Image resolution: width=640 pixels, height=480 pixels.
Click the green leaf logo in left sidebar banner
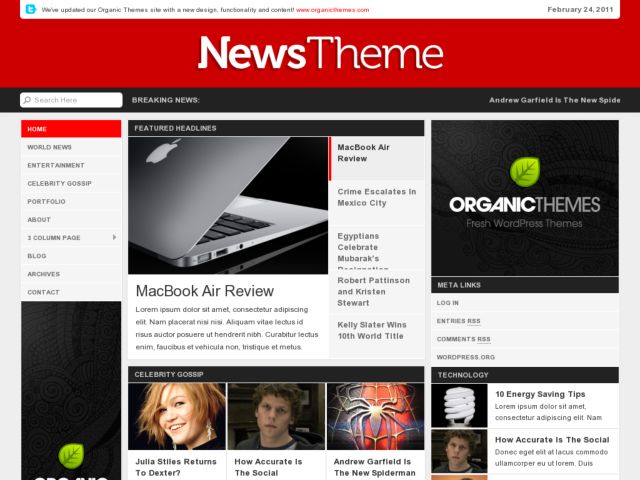71,456
